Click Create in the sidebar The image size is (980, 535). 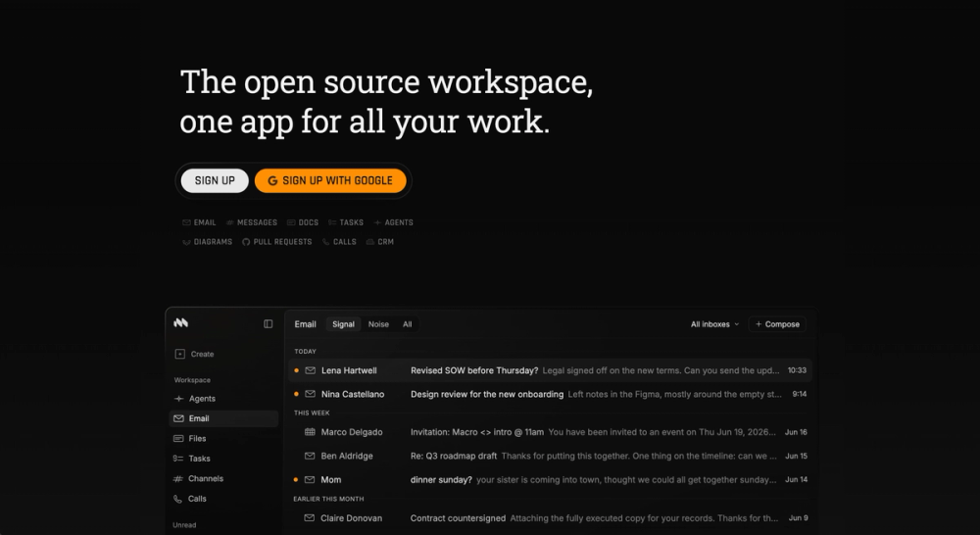pyautogui.click(x=195, y=354)
